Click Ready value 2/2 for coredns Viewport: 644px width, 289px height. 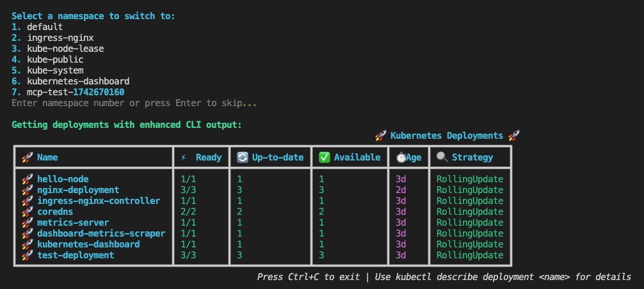click(x=188, y=212)
